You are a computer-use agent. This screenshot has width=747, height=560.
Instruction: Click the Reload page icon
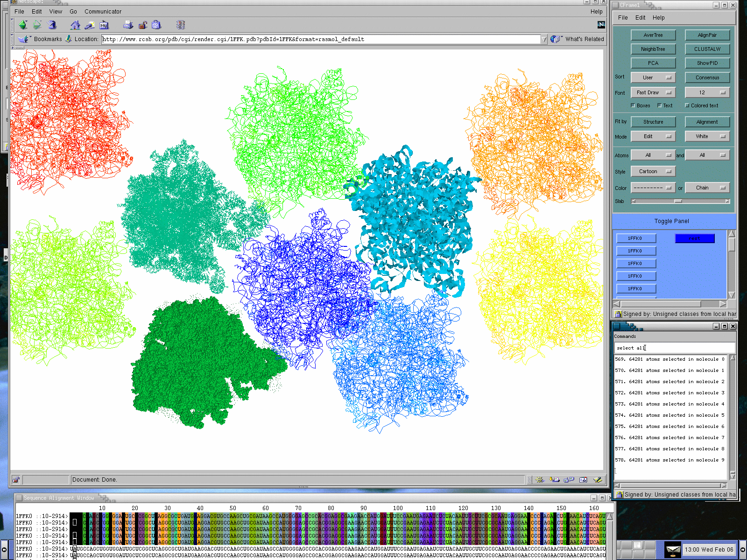click(52, 25)
